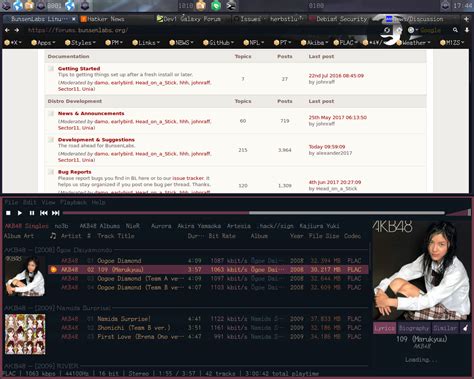
Task: Seek within the track progress bar
Action: point(254,213)
